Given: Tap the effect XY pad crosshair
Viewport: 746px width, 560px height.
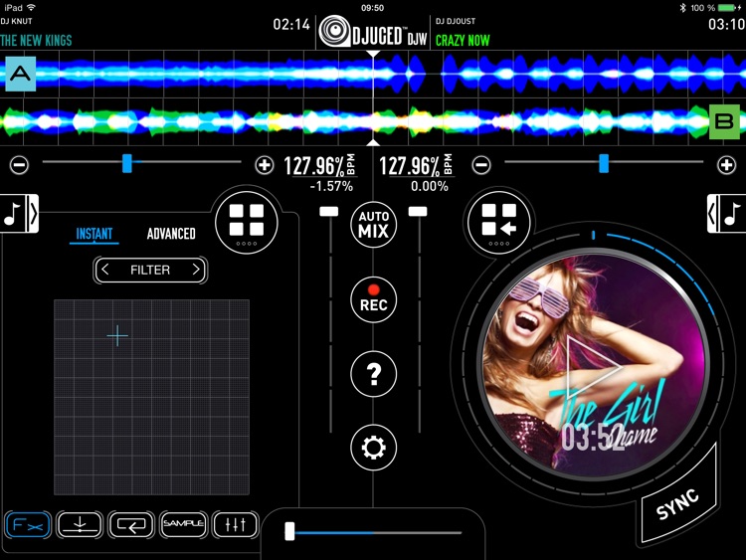Looking at the screenshot, I should click(x=117, y=336).
